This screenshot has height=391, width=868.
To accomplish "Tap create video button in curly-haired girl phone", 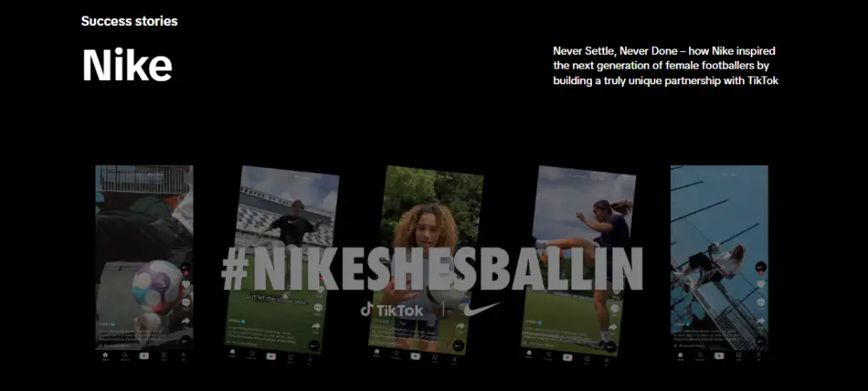I will pos(415,356).
